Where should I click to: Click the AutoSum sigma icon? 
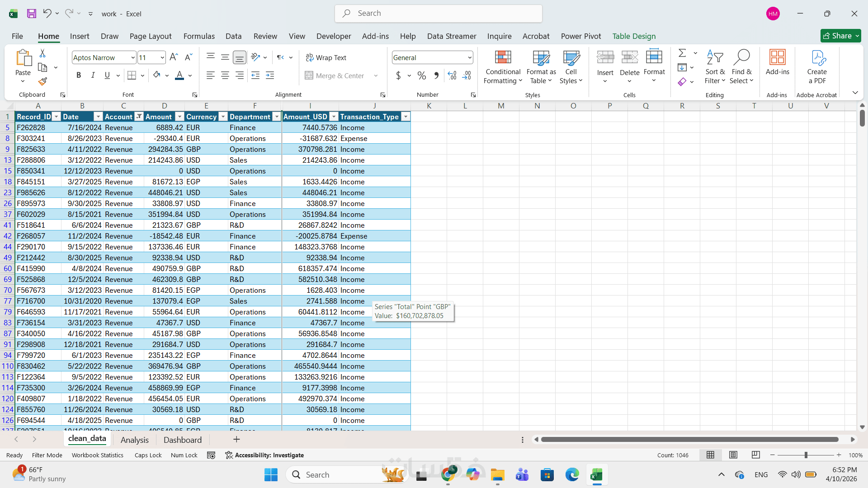(682, 53)
